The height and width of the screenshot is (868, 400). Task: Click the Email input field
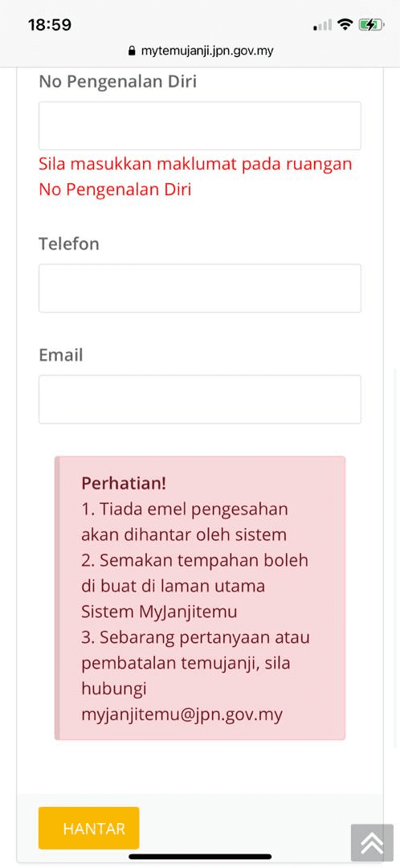(200, 399)
